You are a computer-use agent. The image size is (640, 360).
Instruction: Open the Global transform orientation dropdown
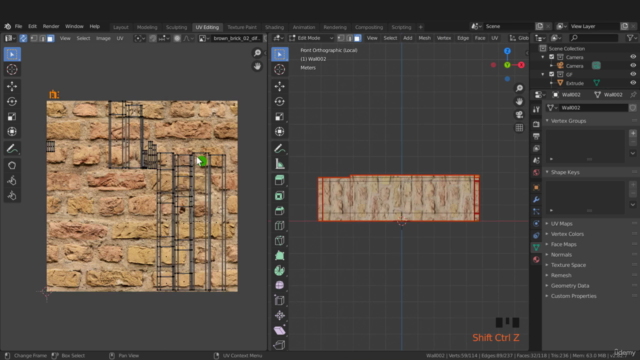518,38
